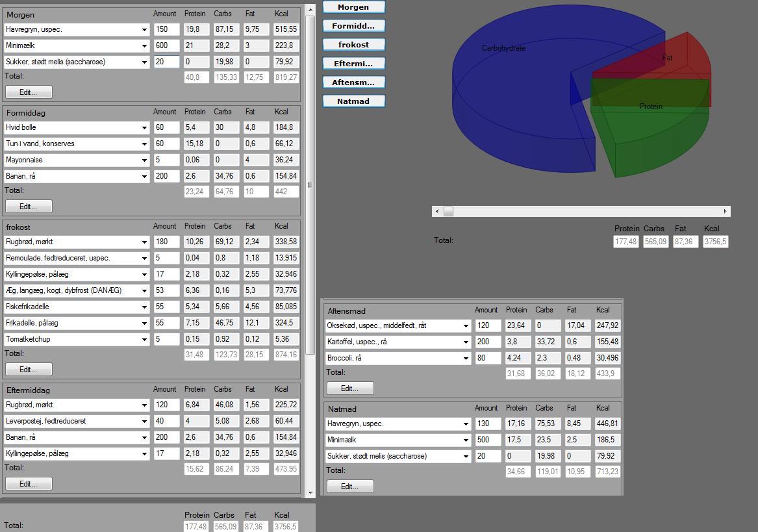Click the meal list scrollbar down arrow
Viewport: 758px width, 532px height.
[310, 492]
